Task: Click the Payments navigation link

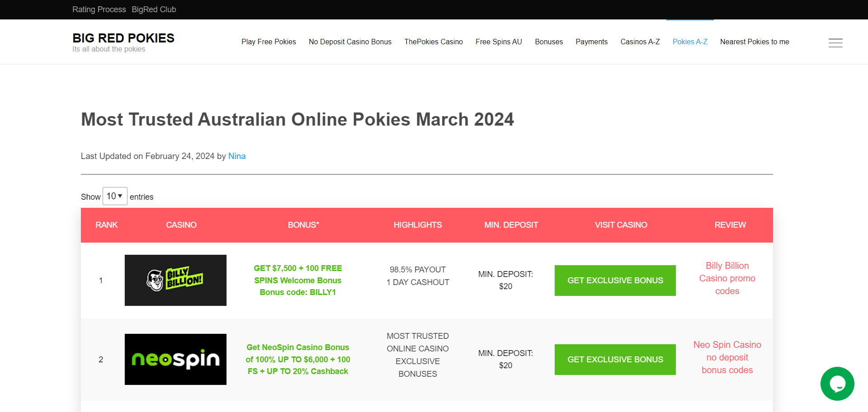Action: (591, 42)
